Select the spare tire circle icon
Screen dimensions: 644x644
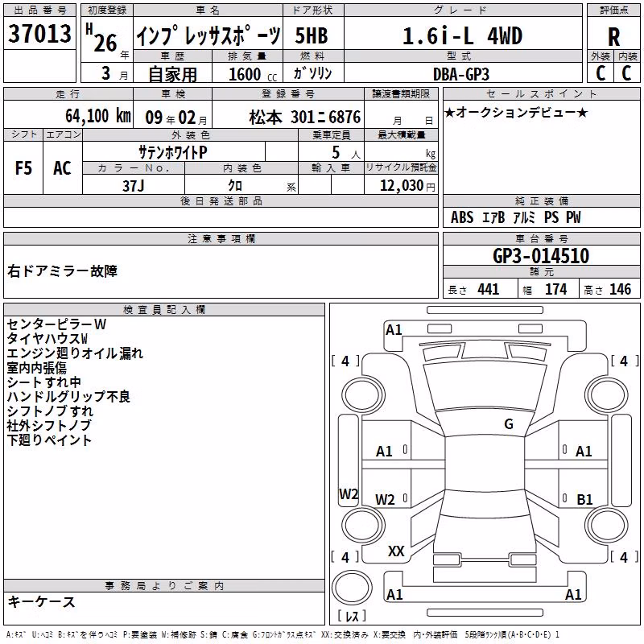(x=352, y=588)
